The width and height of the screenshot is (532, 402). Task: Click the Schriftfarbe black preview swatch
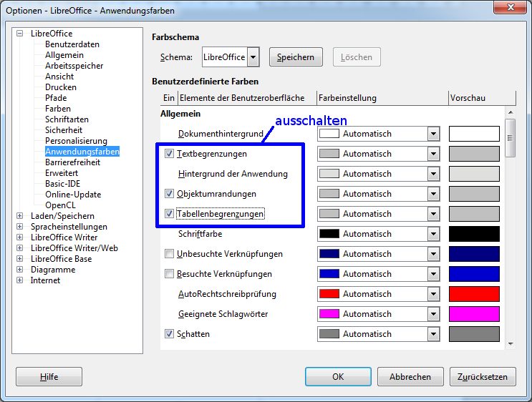(474, 233)
